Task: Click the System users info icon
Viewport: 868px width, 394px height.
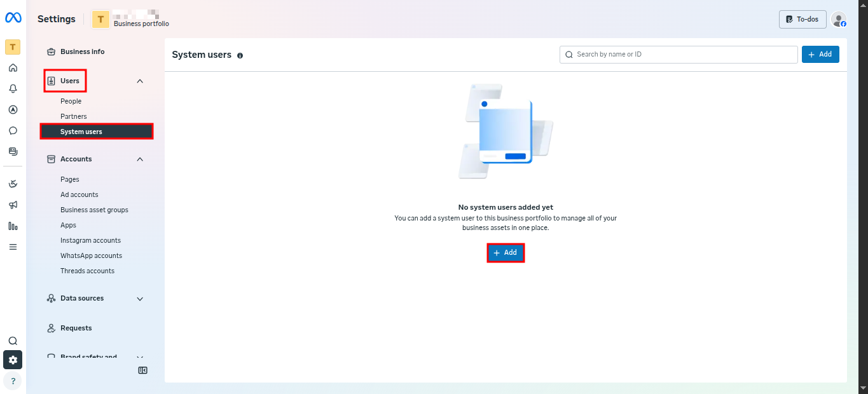Action: tap(240, 55)
